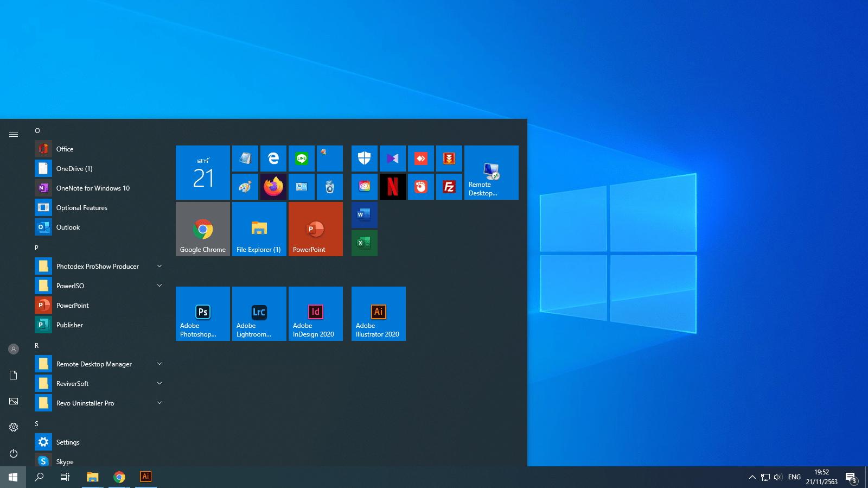
Task: Launch the Adobe Creative Cloud tile
Action: (x=365, y=187)
